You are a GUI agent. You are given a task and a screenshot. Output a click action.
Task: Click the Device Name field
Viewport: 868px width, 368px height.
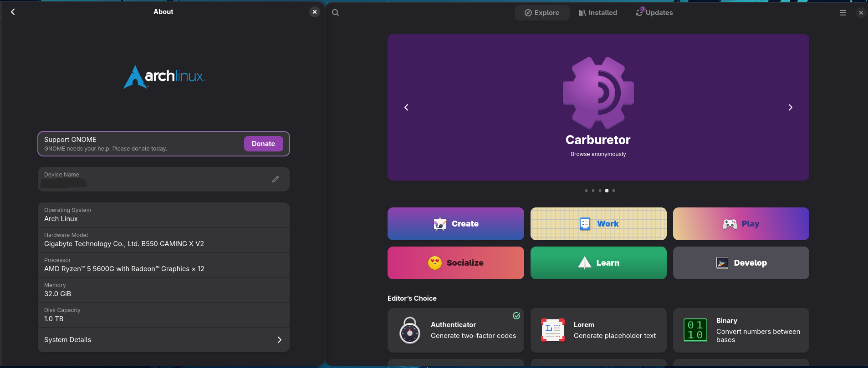(163, 179)
